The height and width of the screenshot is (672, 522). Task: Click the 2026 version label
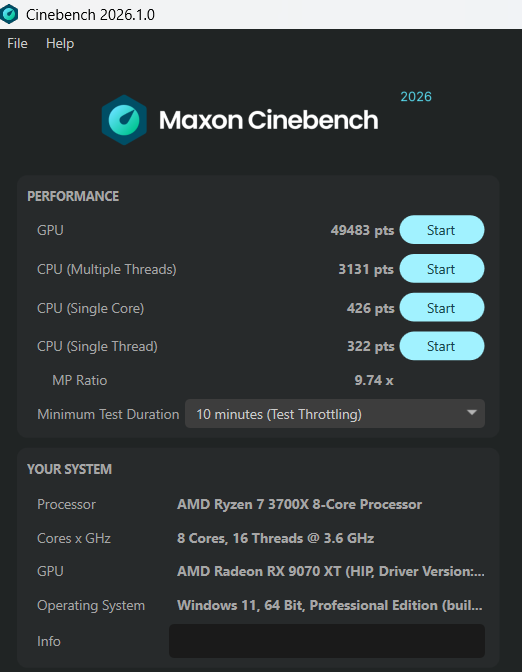pos(416,96)
